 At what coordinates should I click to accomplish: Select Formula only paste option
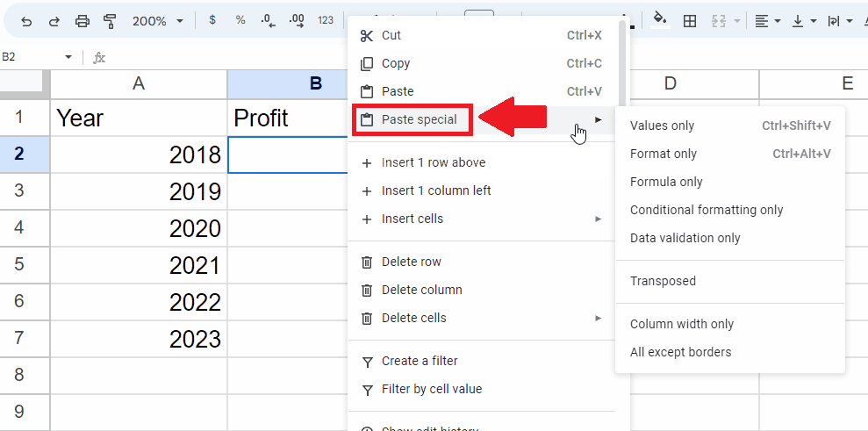(x=730, y=182)
